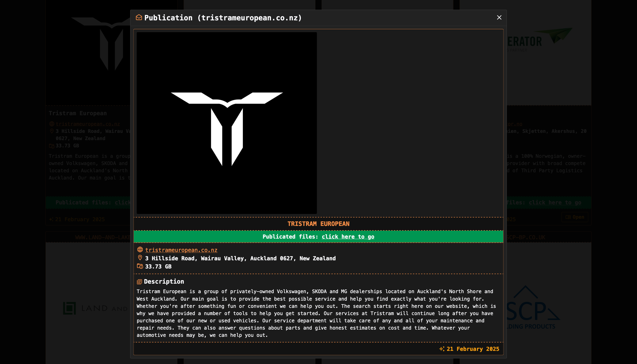Click the Tristram logo image in the dialog

(227, 123)
